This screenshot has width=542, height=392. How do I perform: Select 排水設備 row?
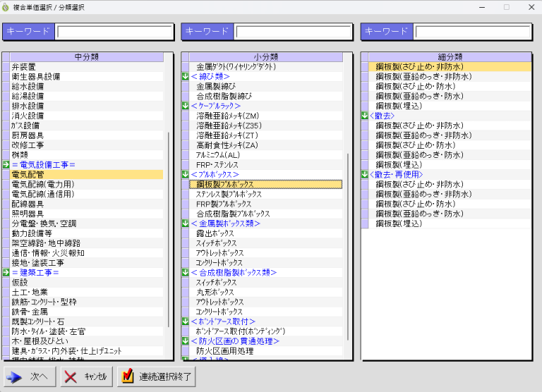(x=86, y=106)
